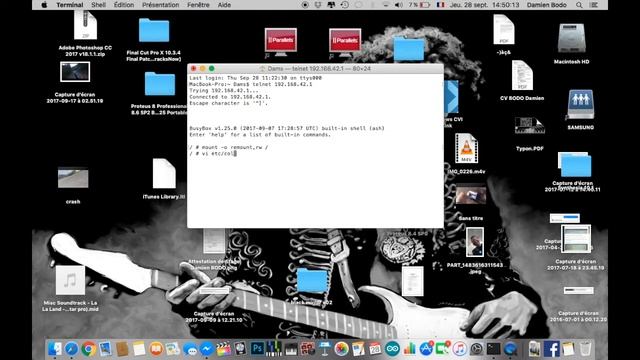Select the Proteus 8 Professional folder
640x360 pixels.
pos(160,84)
